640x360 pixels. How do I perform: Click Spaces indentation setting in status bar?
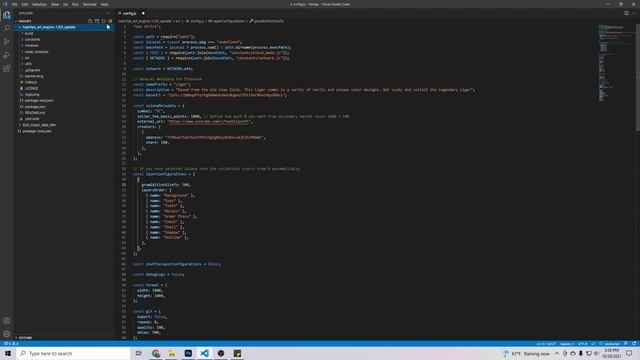coord(567,344)
